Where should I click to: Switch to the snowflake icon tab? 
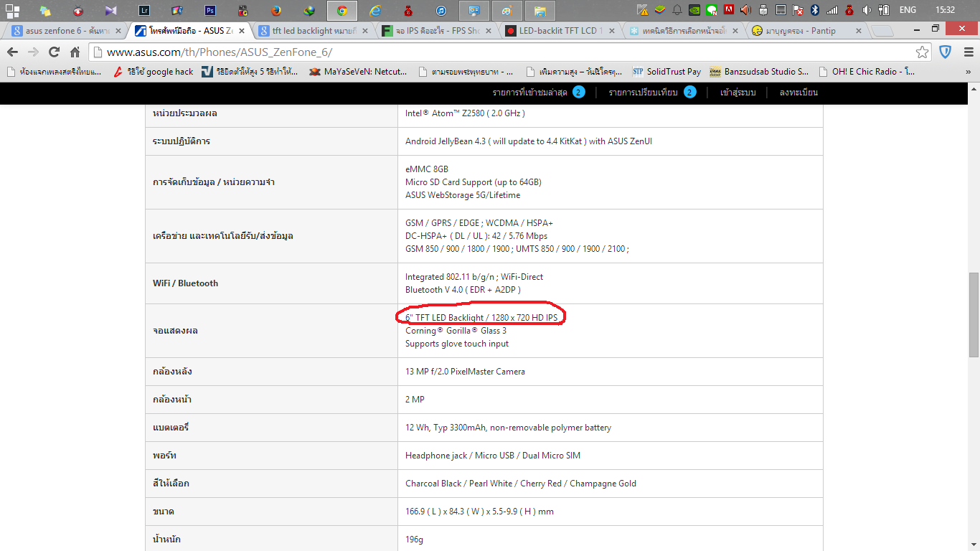(x=682, y=31)
